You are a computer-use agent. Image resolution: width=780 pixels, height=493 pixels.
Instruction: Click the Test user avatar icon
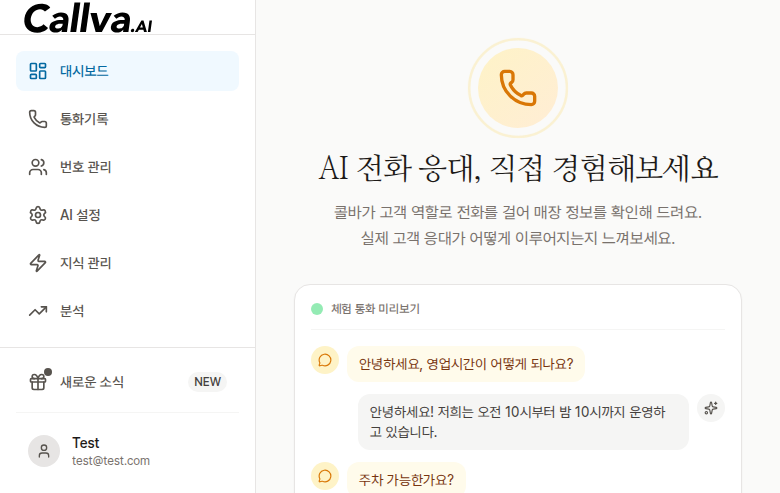[44, 451]
